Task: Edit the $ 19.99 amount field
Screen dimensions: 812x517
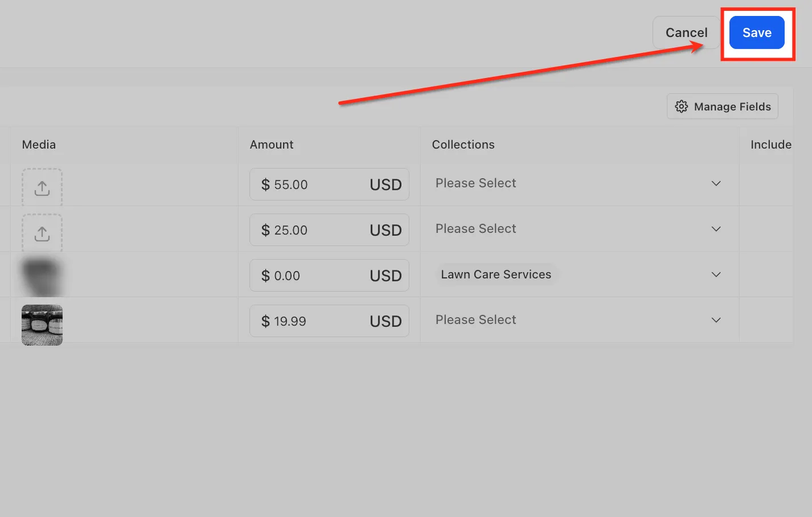Action: coord(329,321)
